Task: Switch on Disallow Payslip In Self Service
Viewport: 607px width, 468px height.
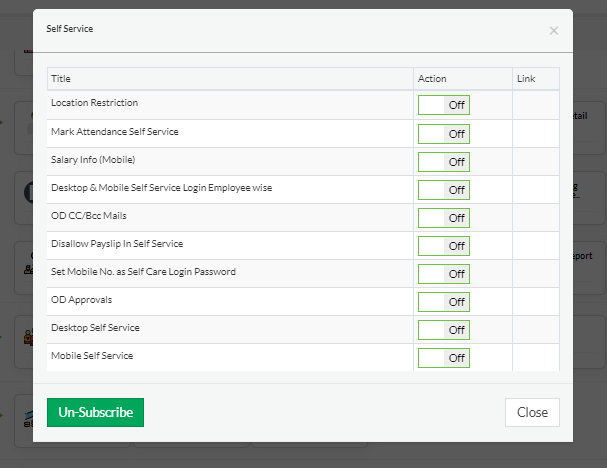Action: pyautogui.click(x=444, y=246)
